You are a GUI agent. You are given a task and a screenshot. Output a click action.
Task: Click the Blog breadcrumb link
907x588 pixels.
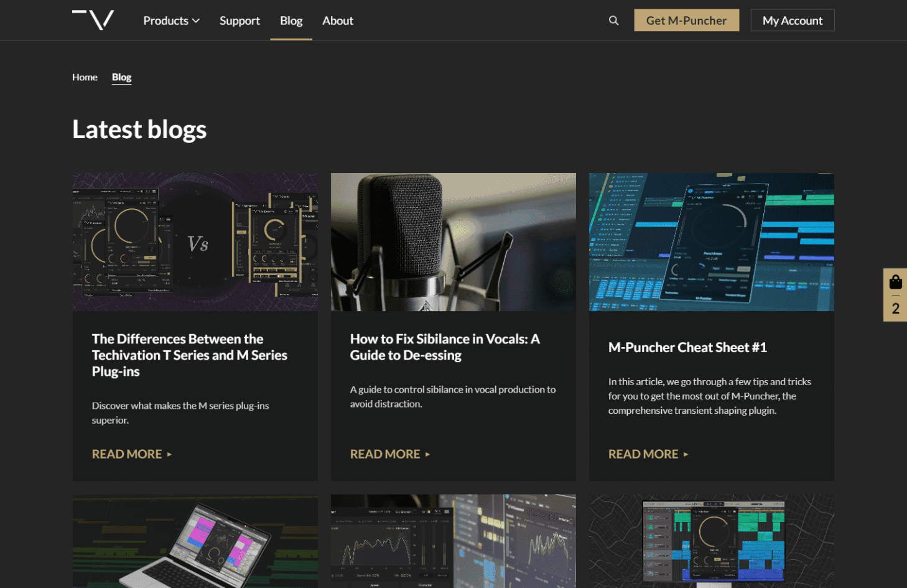(121, 77)
